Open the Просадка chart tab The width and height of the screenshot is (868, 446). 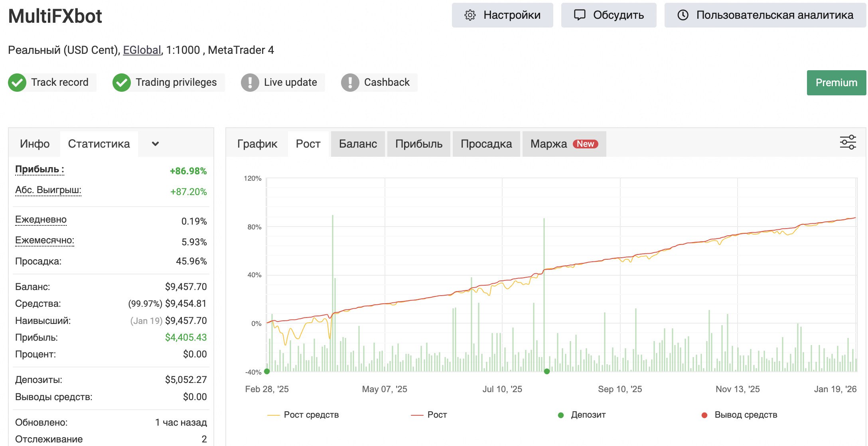coord(486,144)
